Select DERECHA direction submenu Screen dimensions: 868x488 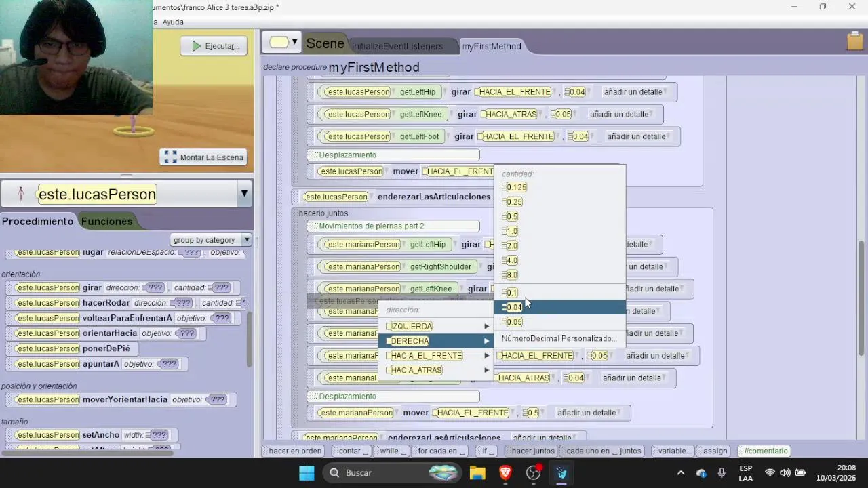point(436,341)
